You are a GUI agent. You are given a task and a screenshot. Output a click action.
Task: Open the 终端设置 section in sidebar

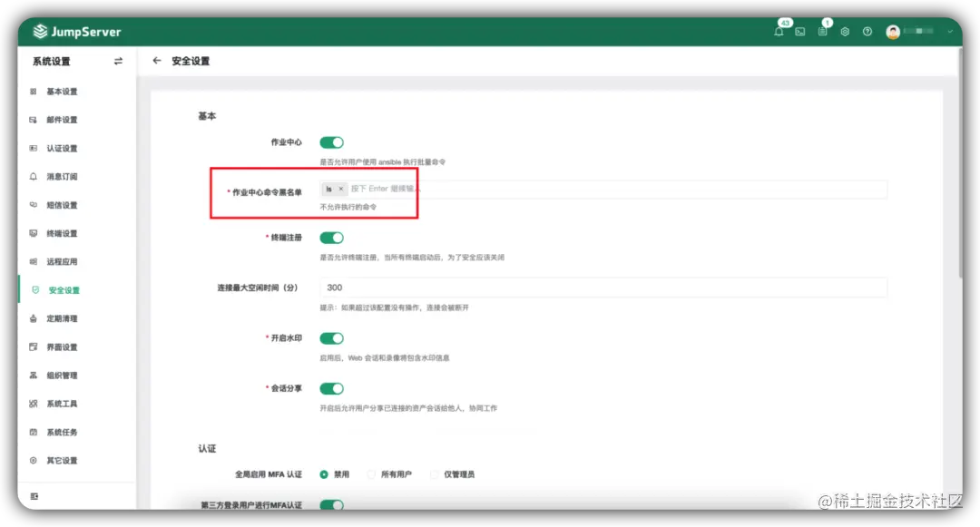click(64, 233)
